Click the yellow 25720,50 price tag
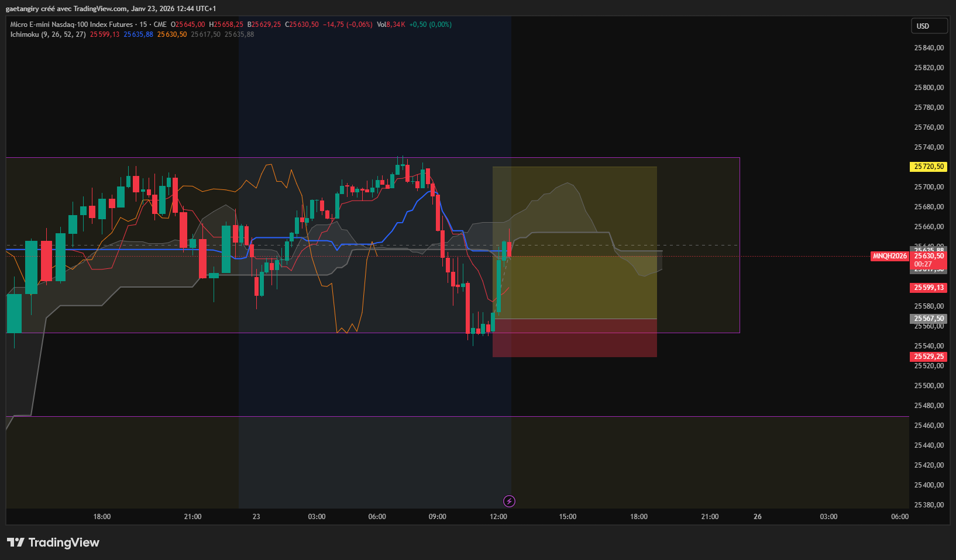Screen dimensions: 956x560 click(x=929, y=167)
